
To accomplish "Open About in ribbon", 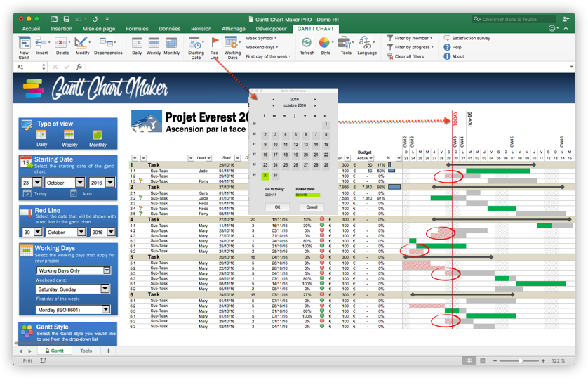I will tap(454, 56).
